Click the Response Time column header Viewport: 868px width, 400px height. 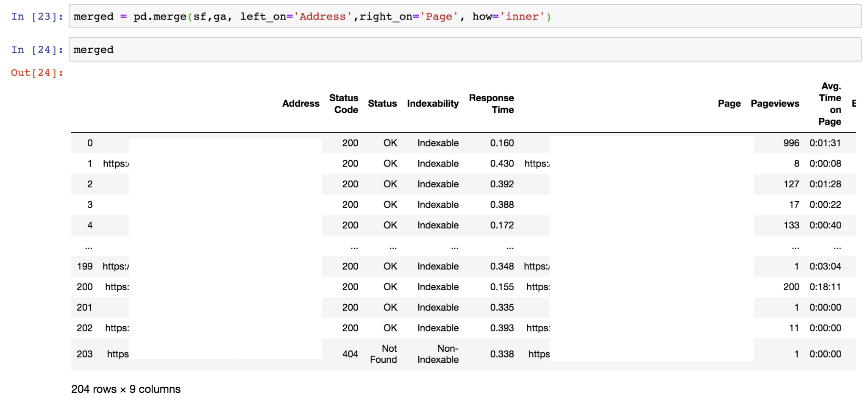point(491,103)
